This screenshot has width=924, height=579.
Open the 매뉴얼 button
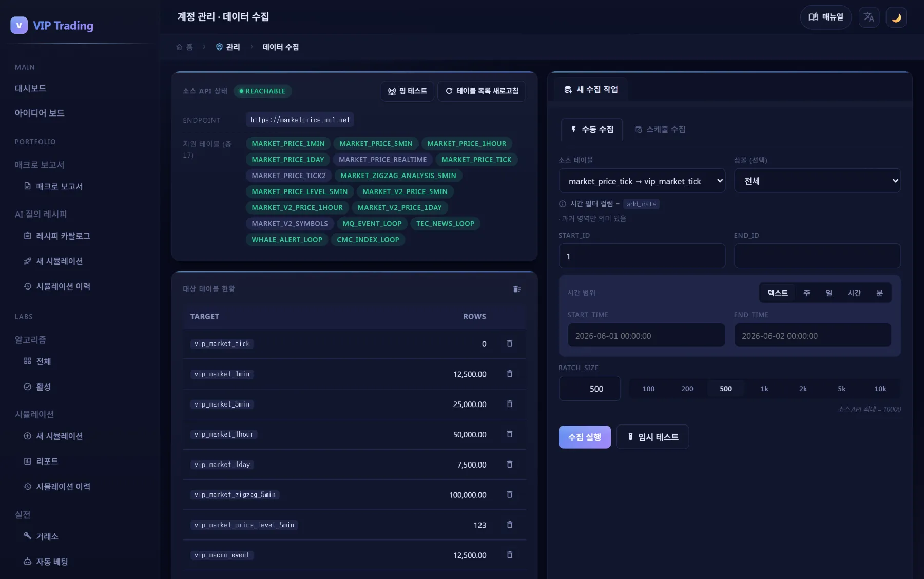click(826, 17)
